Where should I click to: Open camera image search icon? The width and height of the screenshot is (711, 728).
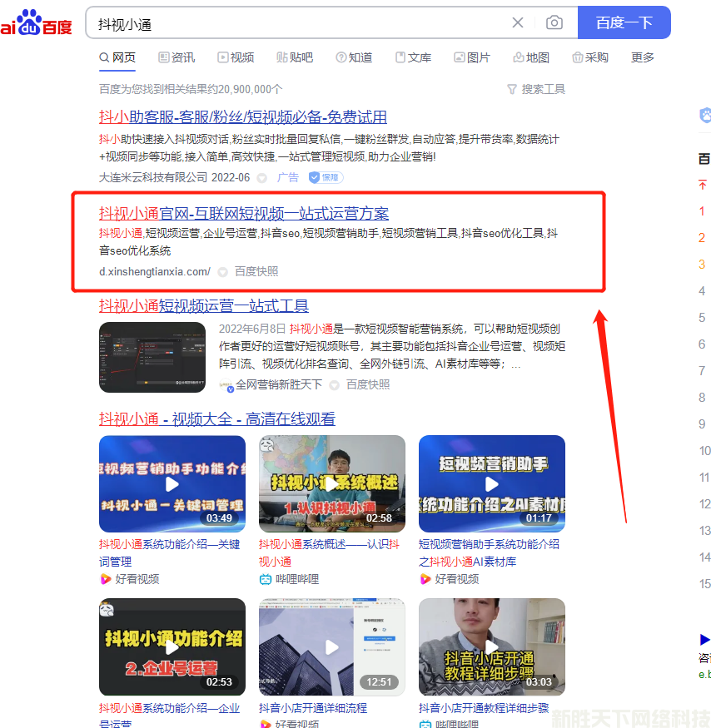[554, 22]
